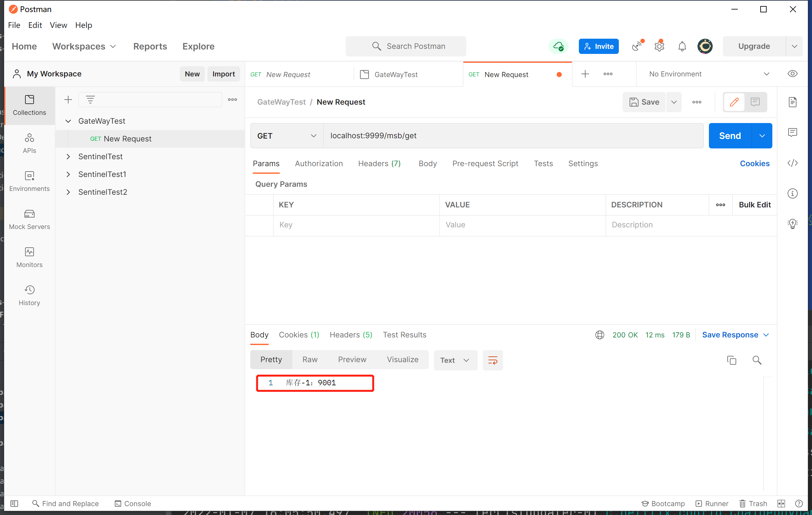The width and height of the screenshot is (812, 515).
Task: Create new collection with plus icon
Action: click(68, 100)
